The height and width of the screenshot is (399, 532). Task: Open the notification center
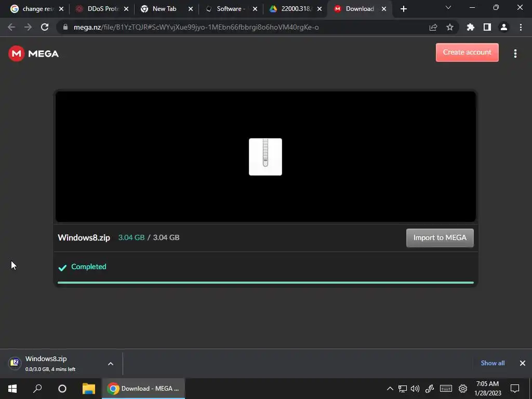click(515, 389)
